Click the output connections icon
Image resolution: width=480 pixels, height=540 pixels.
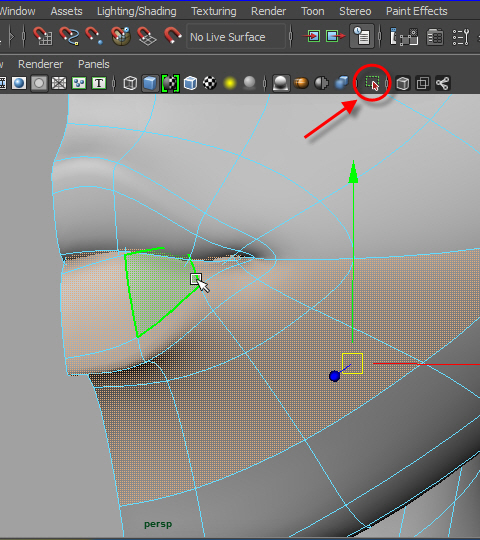coord(335,36)
